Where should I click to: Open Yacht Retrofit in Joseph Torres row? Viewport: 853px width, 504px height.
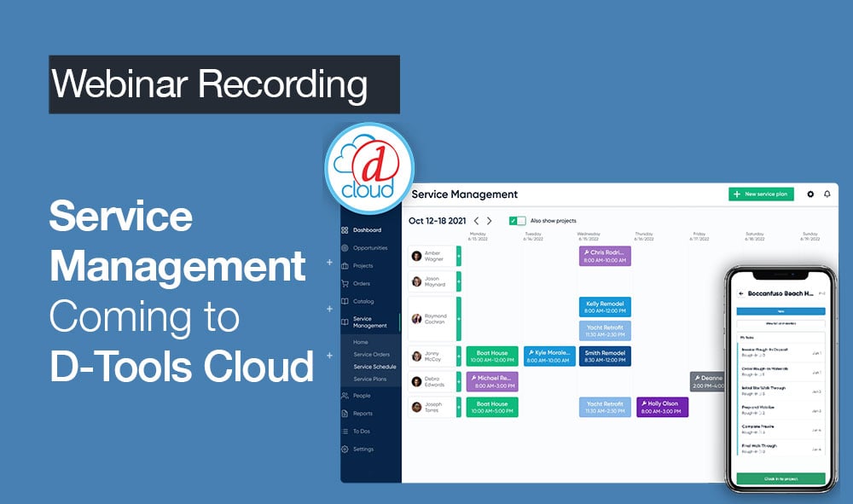(605, 408)
